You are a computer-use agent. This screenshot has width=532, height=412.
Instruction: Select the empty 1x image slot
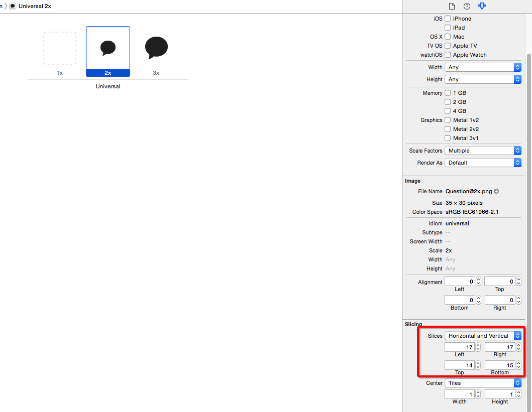[x=60, y=48]
